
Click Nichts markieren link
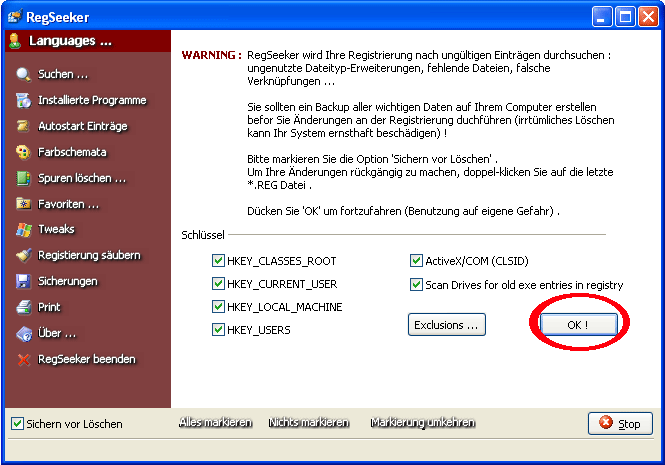tap(309, 423)
